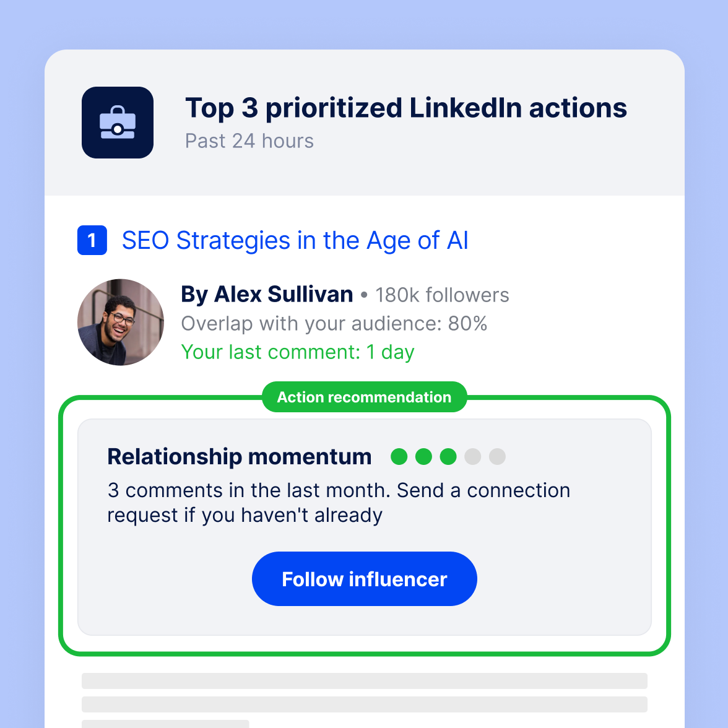Click the Past 24 hours subtitle
Viewport: 728px width, 728px height.
coord(249,141)
